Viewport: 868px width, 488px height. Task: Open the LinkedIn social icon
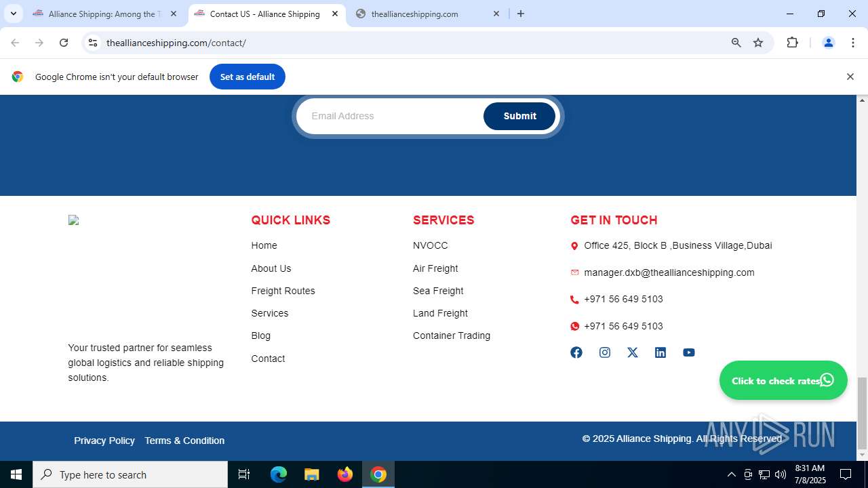tap(660, 352)
